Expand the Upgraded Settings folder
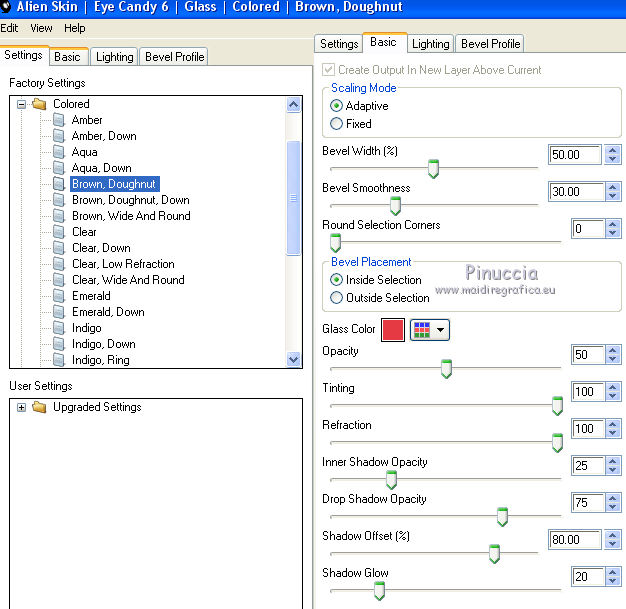626x609 pixels. [22, 407]
